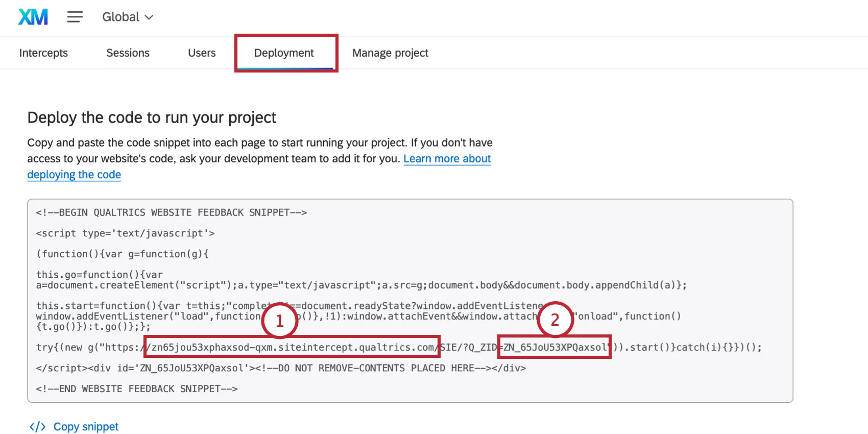Click the XM logo icon
The width and height of the screenshot is (868, 434).
(x=33, y=17)
